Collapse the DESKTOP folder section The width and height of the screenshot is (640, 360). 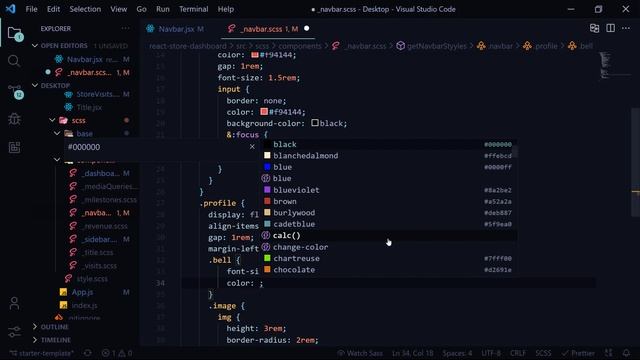point(35,85)
